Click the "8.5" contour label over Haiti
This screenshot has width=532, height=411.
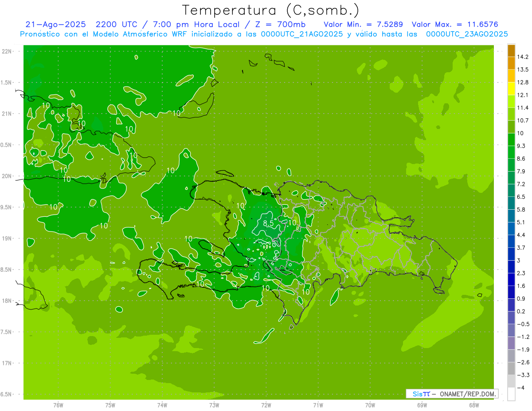point(268,223)
